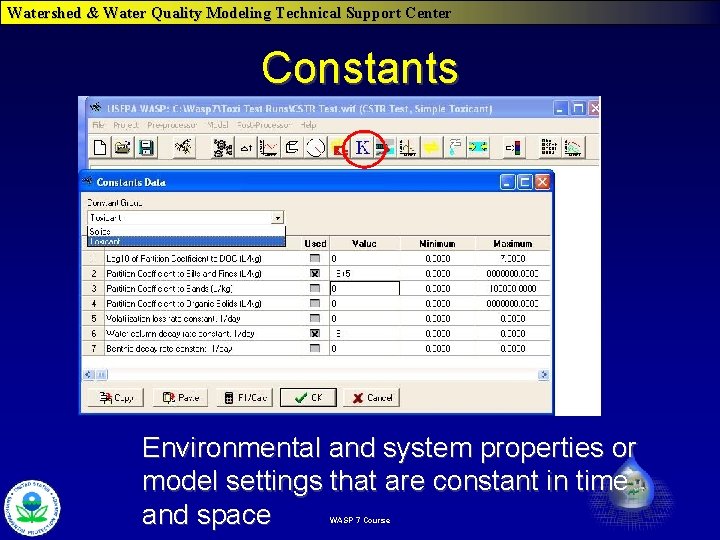
Task: Click the arrow with colored bar icon
Action: [513, 147]
